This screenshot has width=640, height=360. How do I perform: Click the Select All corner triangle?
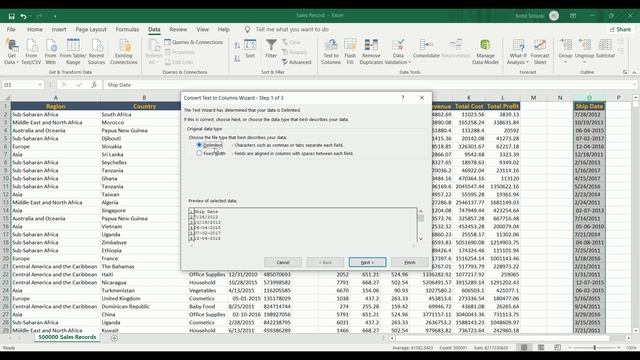coord(7,98)
